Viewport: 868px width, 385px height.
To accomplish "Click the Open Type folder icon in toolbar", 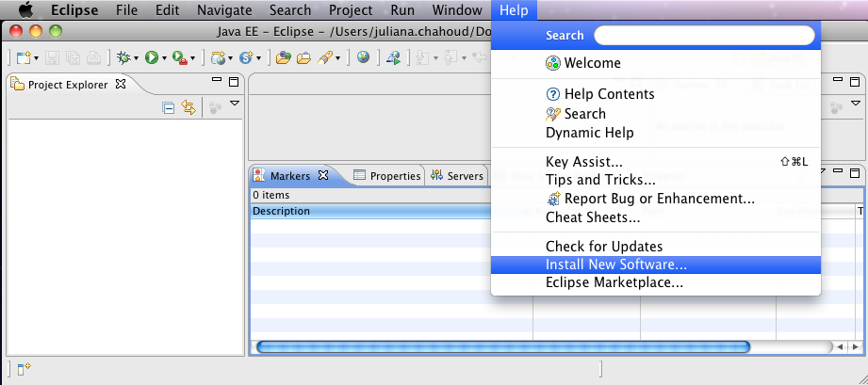I will click(283, 57).
